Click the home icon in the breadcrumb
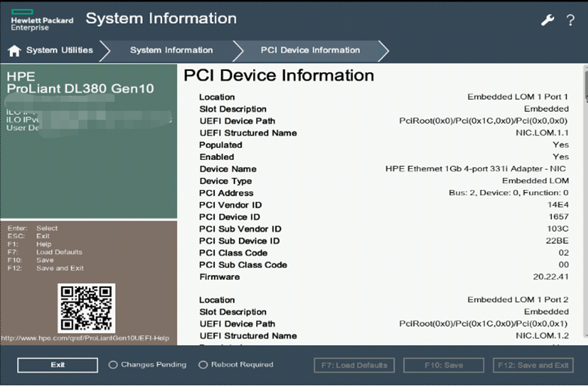This screenshot has width=588, height=386. (14, 50)
